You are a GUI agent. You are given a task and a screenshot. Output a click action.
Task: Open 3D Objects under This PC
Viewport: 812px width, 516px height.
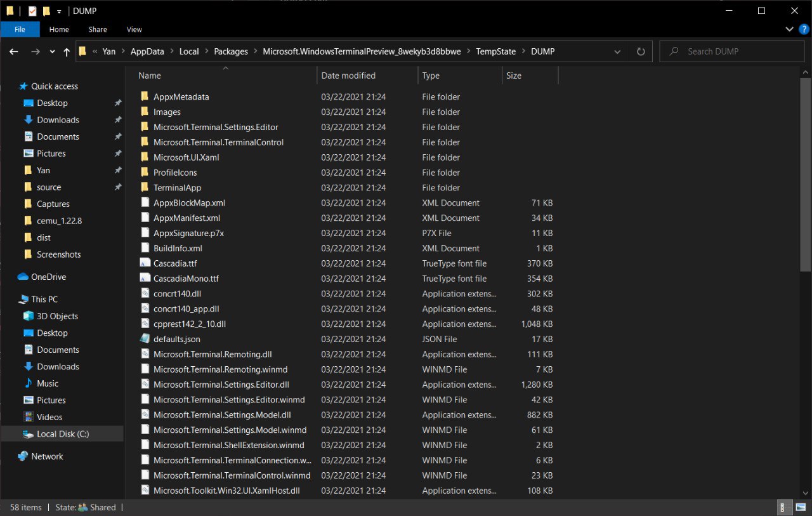pos(57,316)
